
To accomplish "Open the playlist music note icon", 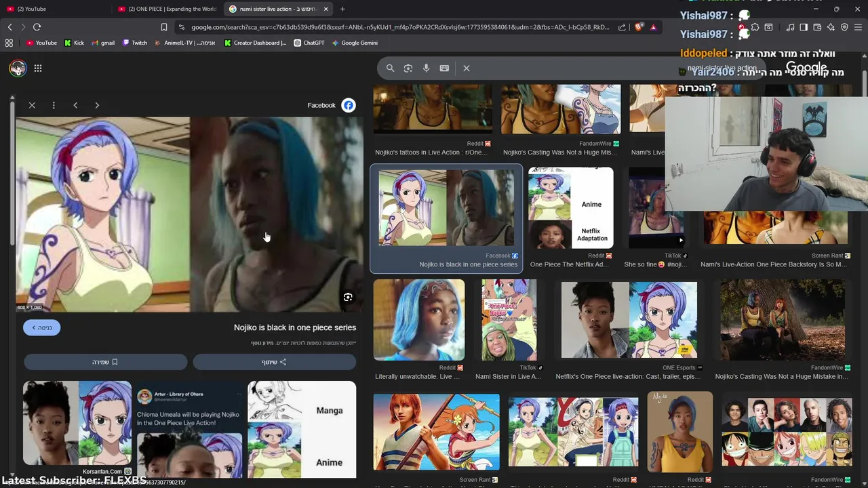I will [x=790, y=27].
